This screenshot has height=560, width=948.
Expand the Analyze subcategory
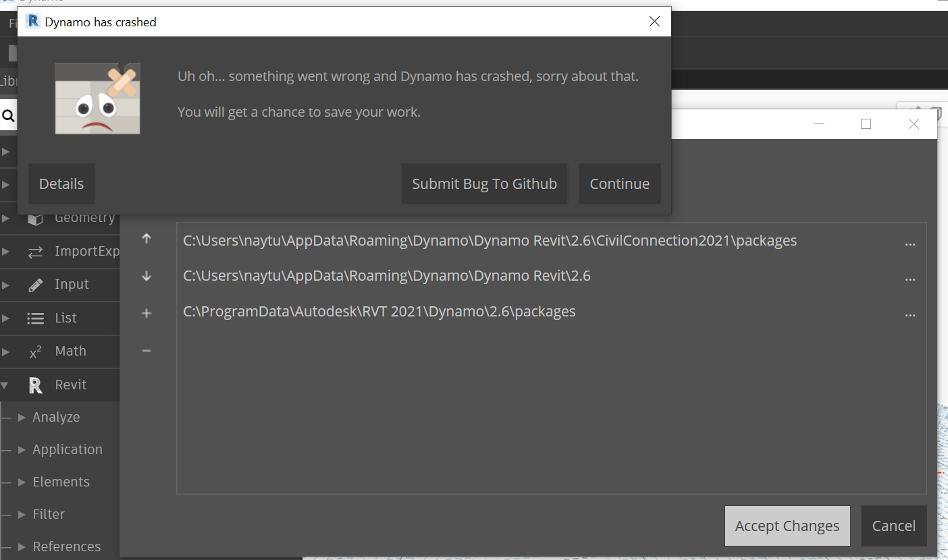point(22,417)
